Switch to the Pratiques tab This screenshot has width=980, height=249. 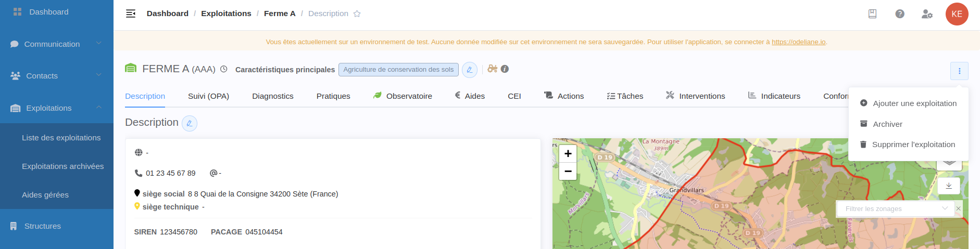point(333,96)
